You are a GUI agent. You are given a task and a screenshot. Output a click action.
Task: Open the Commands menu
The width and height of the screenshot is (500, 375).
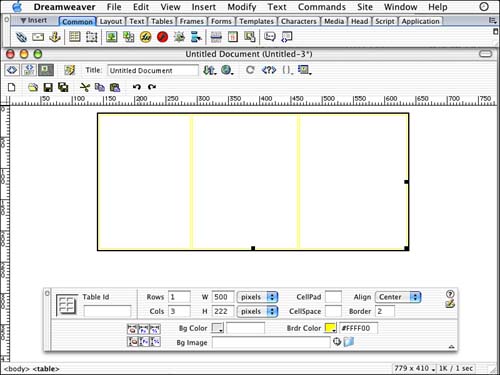tap(322, 7)
